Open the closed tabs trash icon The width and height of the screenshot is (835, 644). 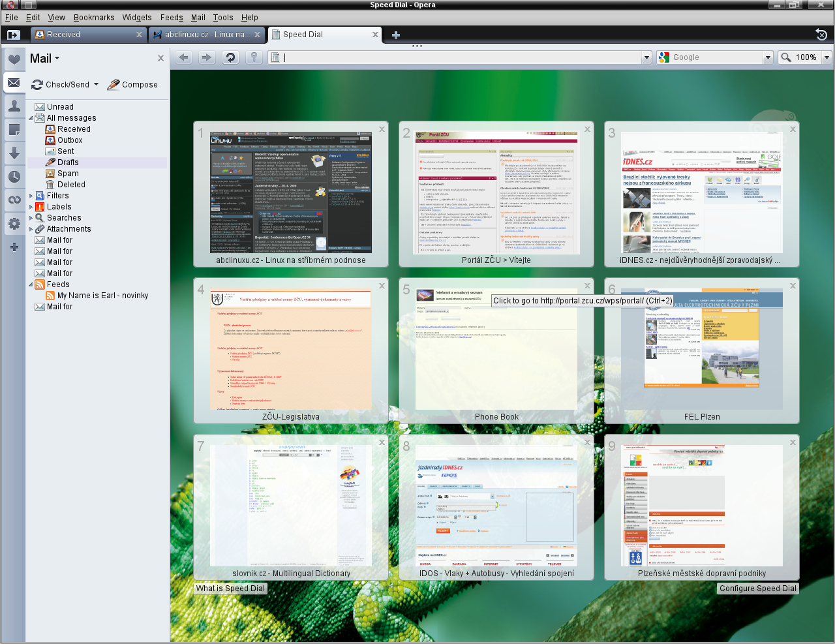coord(821,35)
